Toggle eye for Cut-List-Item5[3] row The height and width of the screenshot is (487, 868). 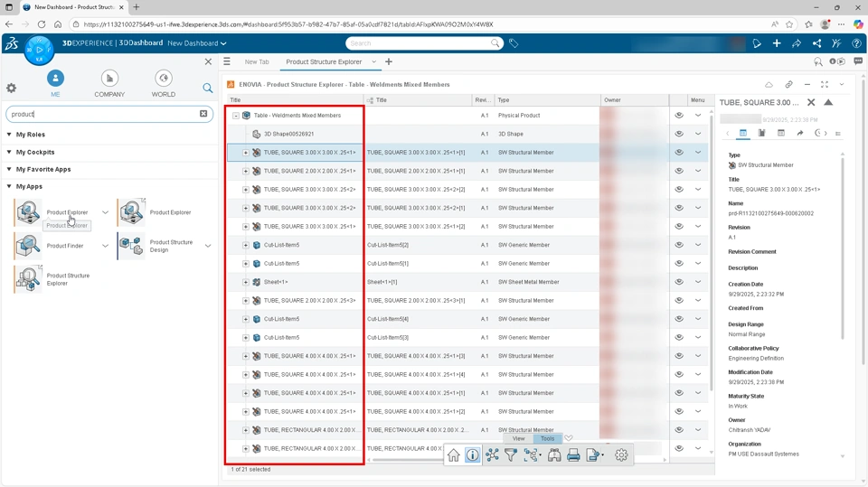pyautogui.click(x=679, y=337)
